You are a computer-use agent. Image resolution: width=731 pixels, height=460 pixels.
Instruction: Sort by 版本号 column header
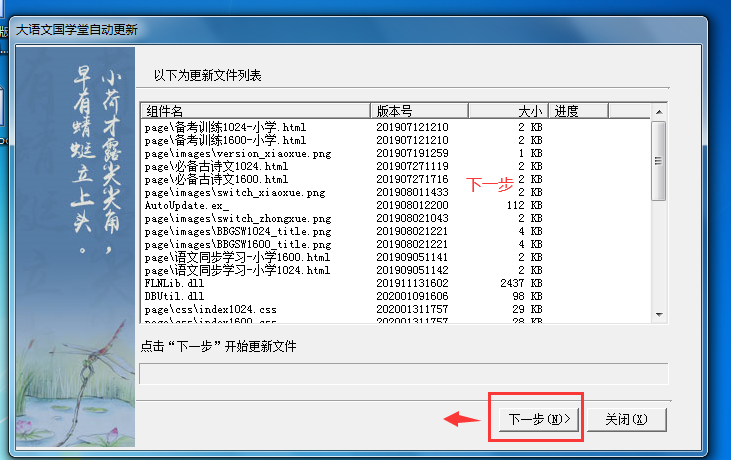(420, 111)
